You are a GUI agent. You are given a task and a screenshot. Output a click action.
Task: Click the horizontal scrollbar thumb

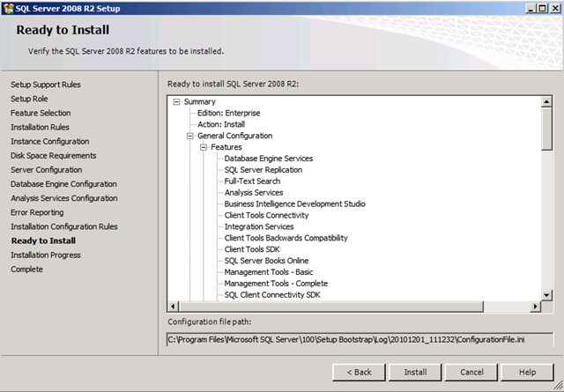tap(331, 307)
